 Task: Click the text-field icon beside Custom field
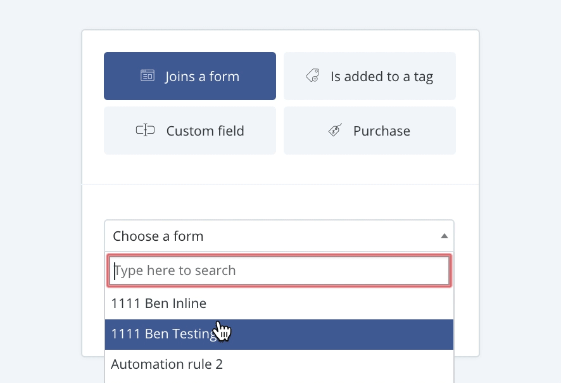click(x=145, y=130)
